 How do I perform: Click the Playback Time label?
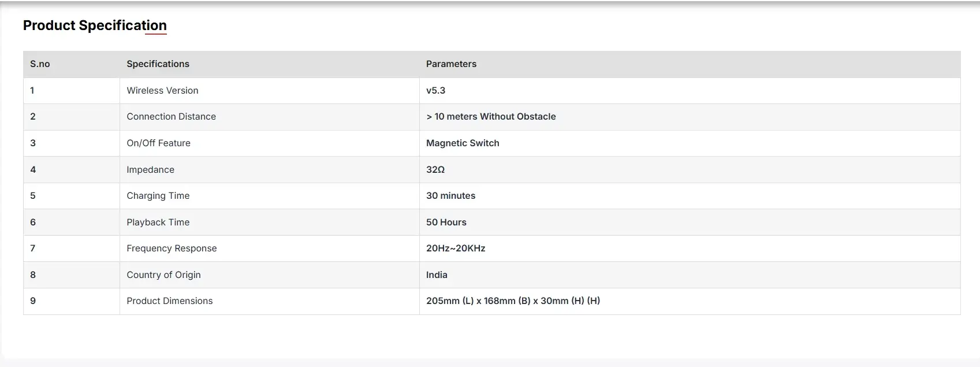pyautogui.click(x=158, y=223)
